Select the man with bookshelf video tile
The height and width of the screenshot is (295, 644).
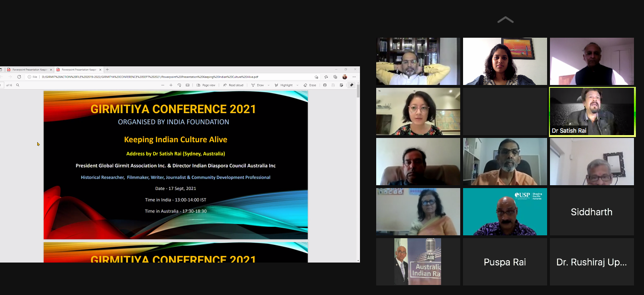tap(418, 61)
